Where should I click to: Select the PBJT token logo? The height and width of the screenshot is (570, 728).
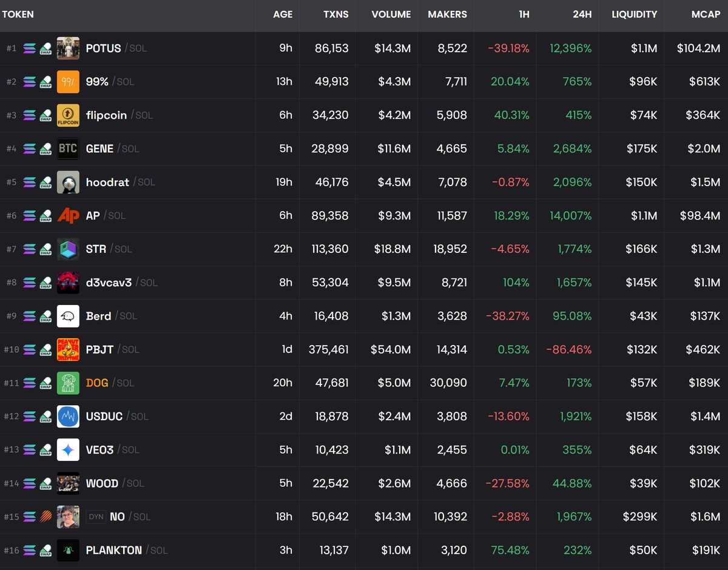(68, 350)
